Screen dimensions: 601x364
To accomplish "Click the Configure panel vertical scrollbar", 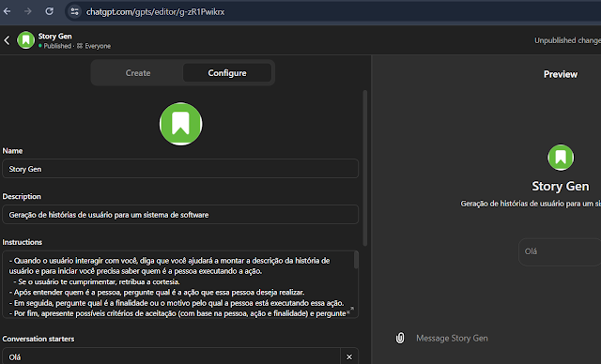I will 365,169.
